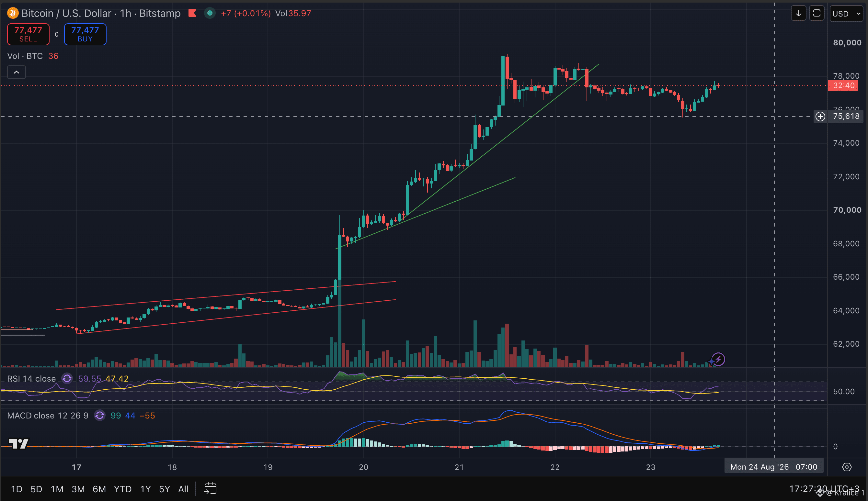
Task: Click the 50.00 RSI axis label
Action: (844, 391)
